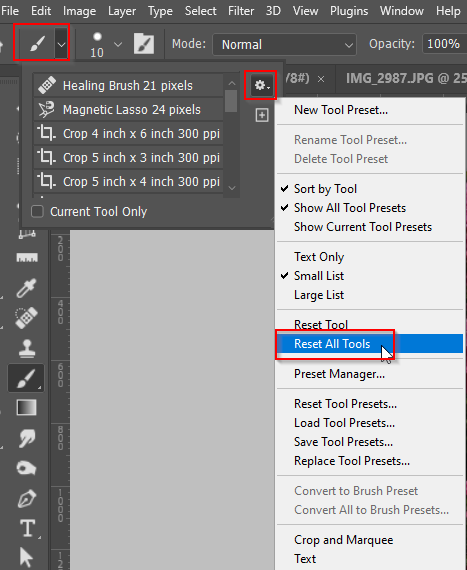Select the Gradient tool
Screen dimensions: 467x570
27,408
